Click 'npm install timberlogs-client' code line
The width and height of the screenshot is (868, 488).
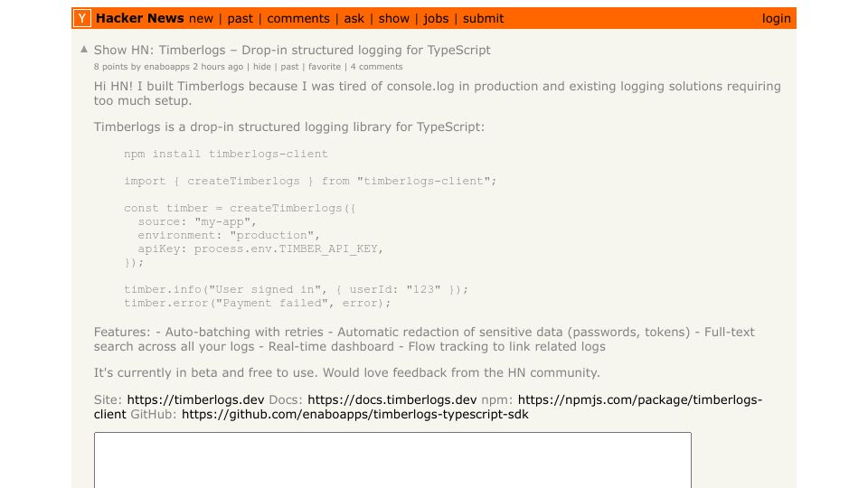click(x=226, y=154)
